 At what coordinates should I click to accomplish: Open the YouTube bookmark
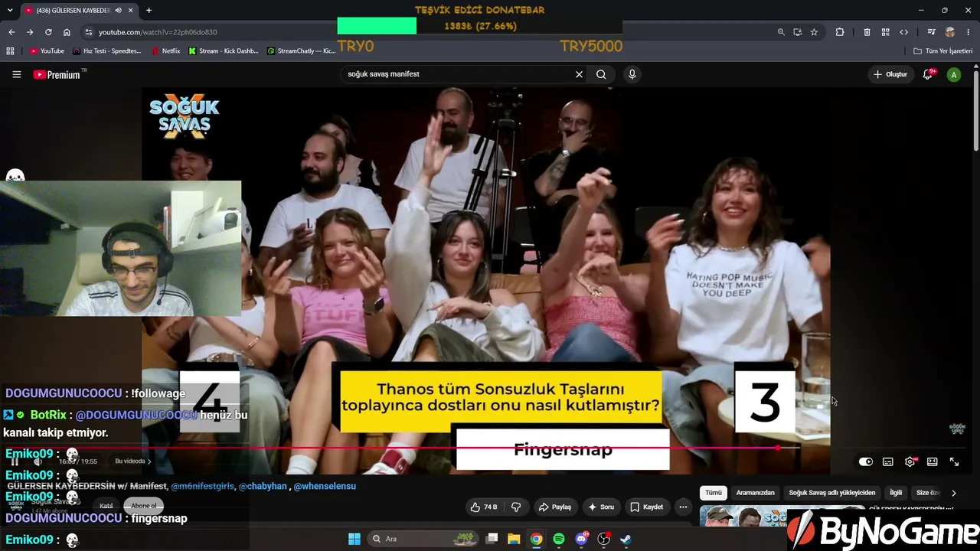pos(47,51)
